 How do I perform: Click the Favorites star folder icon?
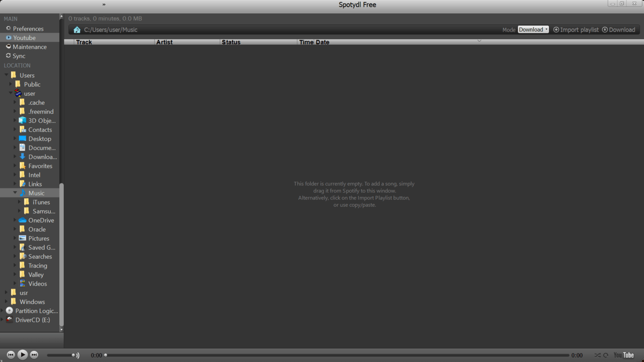pyautogui.click(x=22, y=165)
